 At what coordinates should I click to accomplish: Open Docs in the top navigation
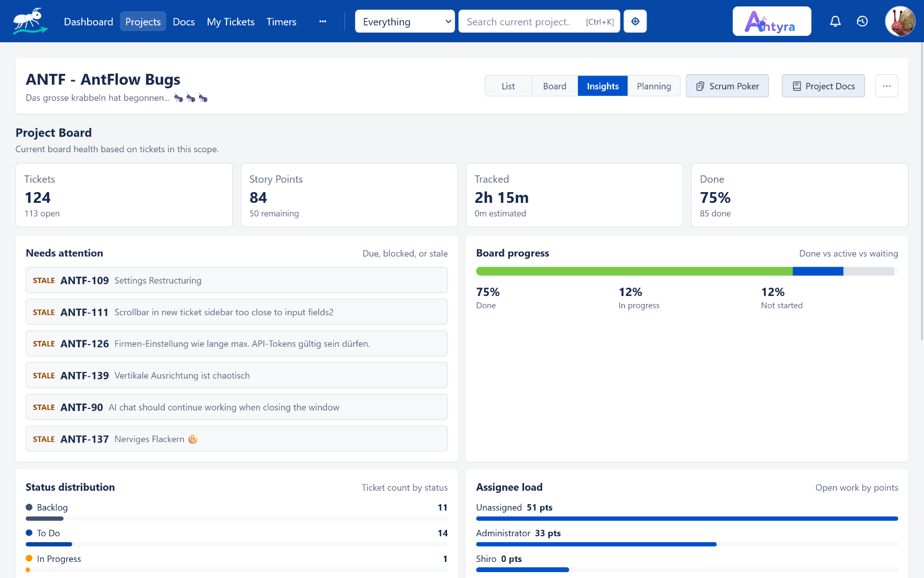[x=183, y=21]
